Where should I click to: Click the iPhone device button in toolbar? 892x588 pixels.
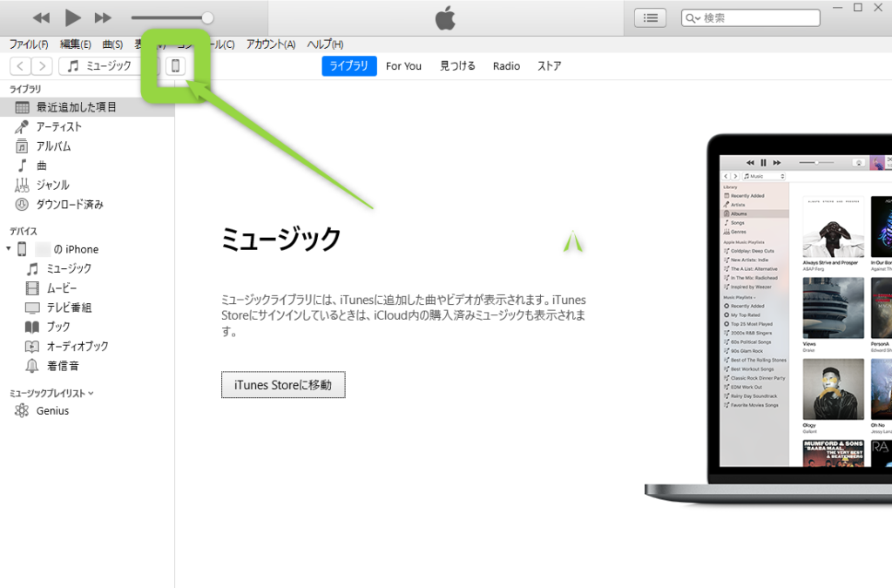[x=175, y=66]
